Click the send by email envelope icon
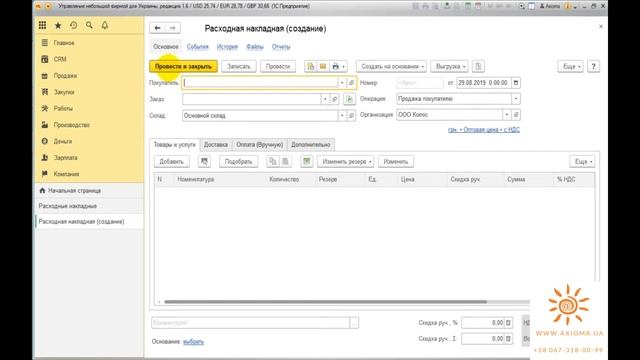The image size is (640, 360). [x=322, y=66]
